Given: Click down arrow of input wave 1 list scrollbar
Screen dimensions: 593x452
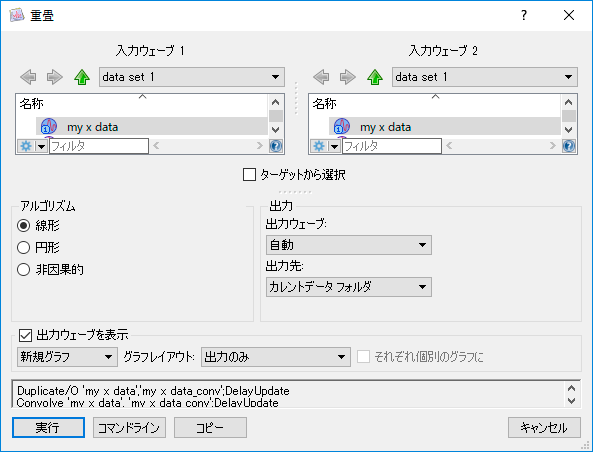Looking at the screenshot, I should click(276, 130).
